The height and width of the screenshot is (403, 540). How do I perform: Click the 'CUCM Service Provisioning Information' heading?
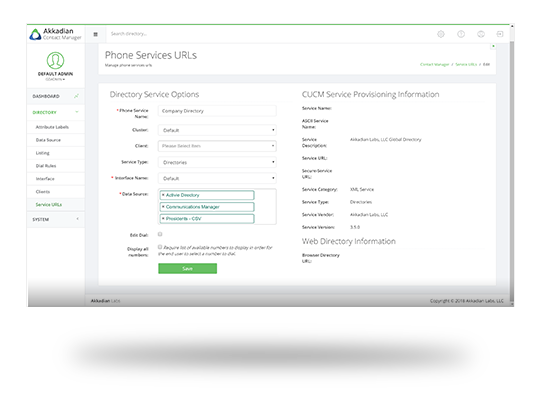click(371, 94)
